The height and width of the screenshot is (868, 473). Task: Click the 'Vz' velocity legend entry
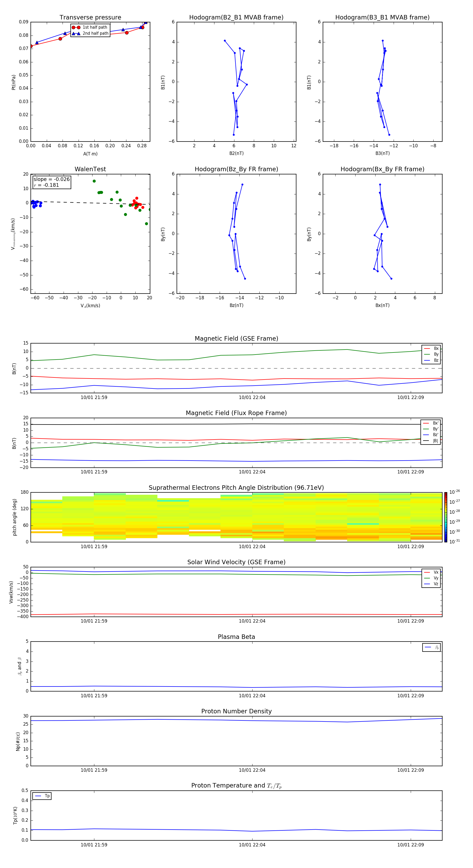pyautogui.click(x=431, y=584)
